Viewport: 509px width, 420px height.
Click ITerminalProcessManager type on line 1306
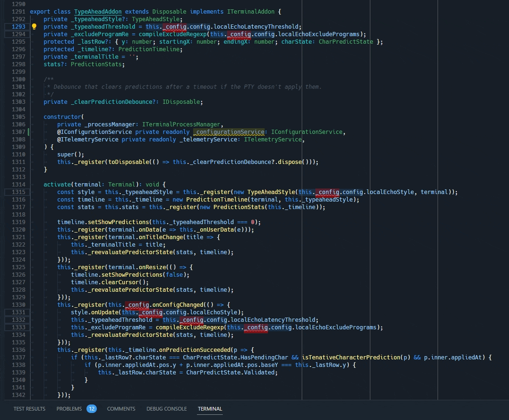click(x=181, y=124)
